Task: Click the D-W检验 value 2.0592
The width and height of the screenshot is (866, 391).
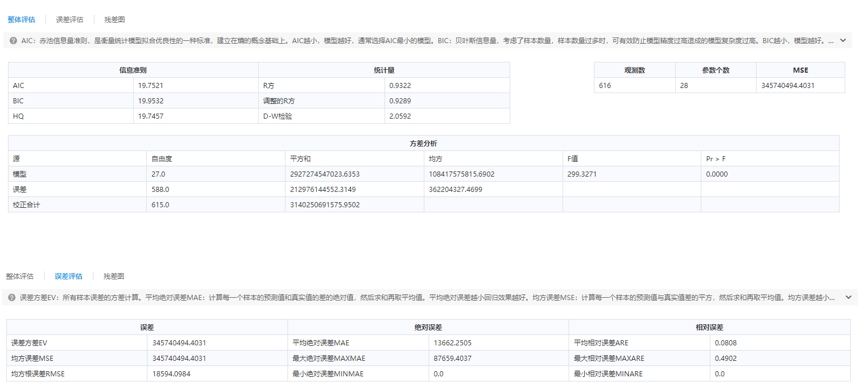Action: click(400, 117)
